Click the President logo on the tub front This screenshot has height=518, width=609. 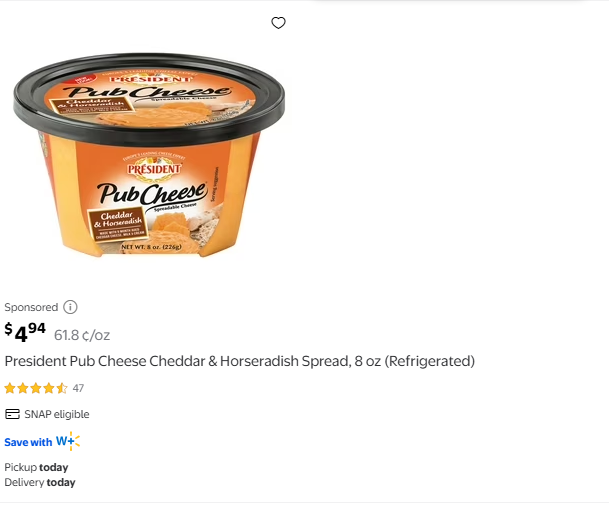154,169
